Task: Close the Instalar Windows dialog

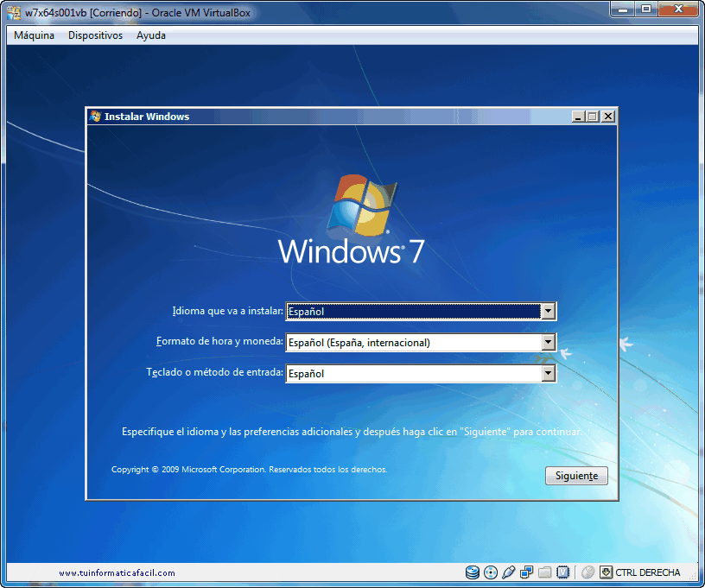Action: point(608,117)
